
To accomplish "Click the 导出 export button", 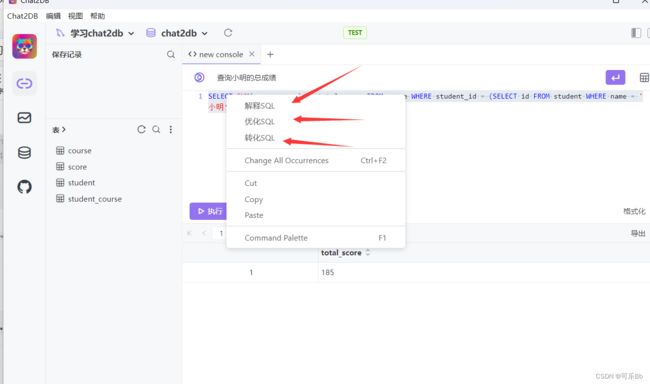I will [638, 233].
